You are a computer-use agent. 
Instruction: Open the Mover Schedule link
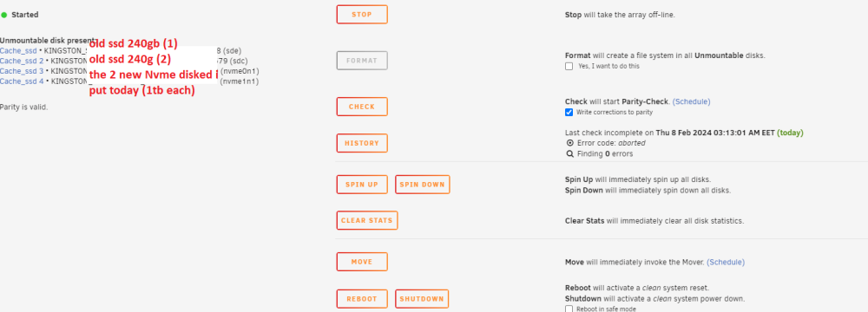tap(726, 263)
